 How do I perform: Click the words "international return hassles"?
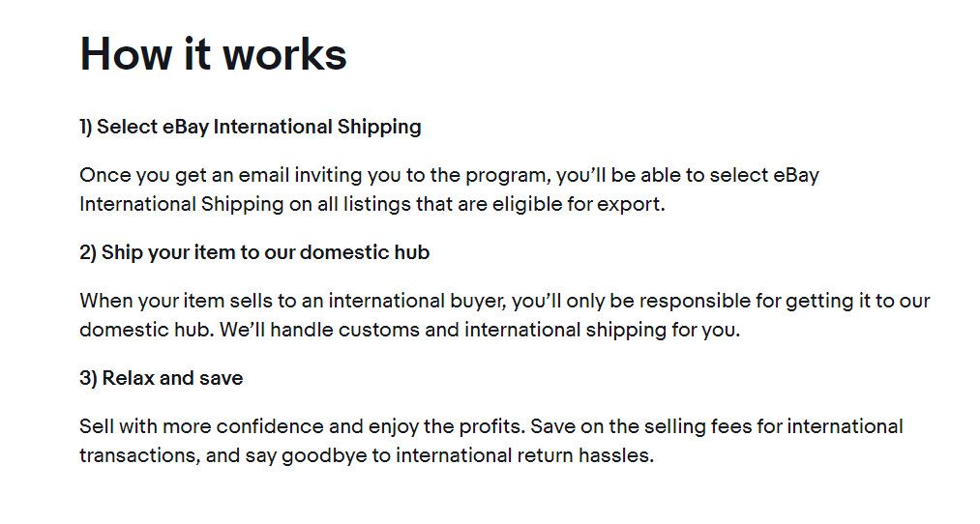(x=524, y=455)
